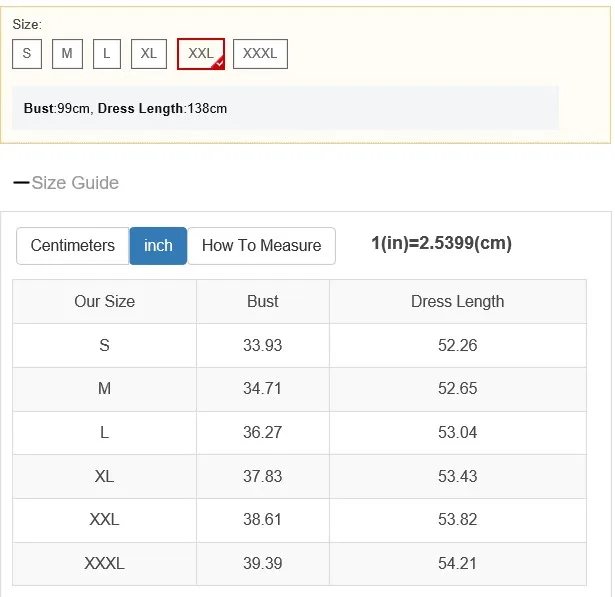Click the Dress Length:138cm text

click(x=162, y=109)
